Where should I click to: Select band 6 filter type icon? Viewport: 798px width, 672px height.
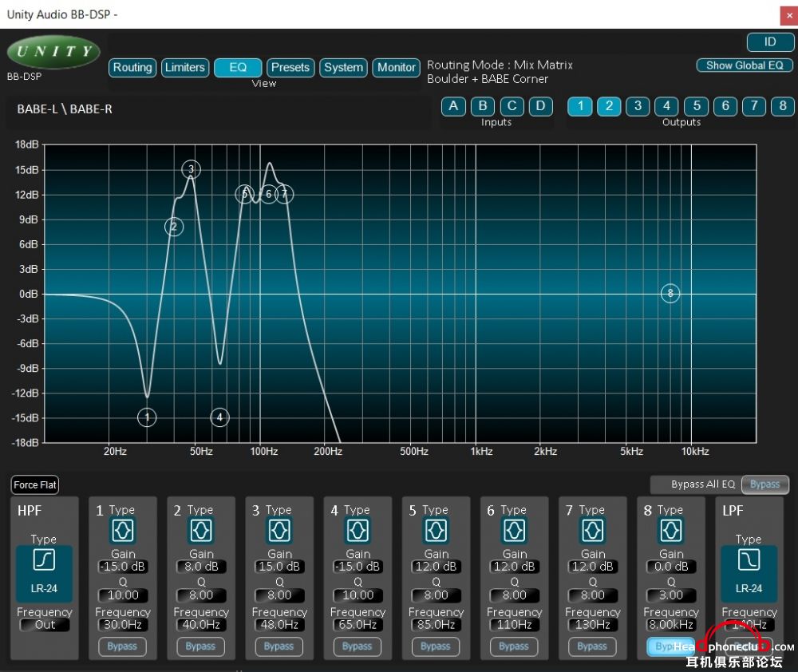coord(515,531)
